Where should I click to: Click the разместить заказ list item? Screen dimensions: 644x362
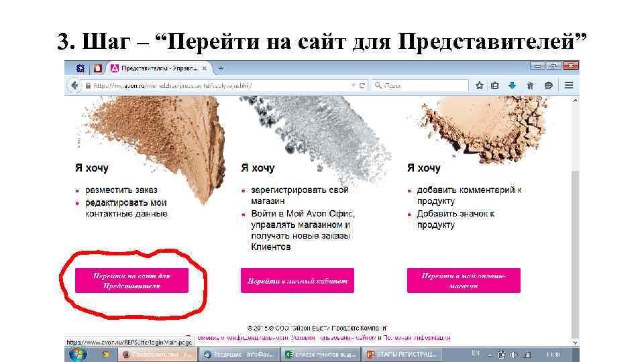coord(121,190)
